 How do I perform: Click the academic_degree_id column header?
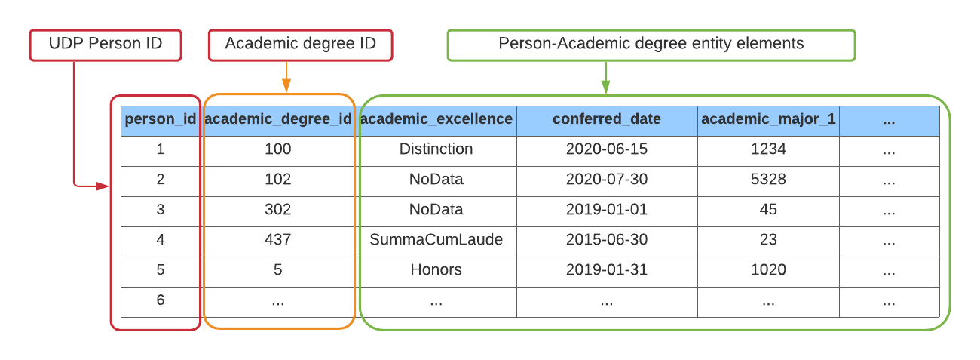click(x=278, y=119)
